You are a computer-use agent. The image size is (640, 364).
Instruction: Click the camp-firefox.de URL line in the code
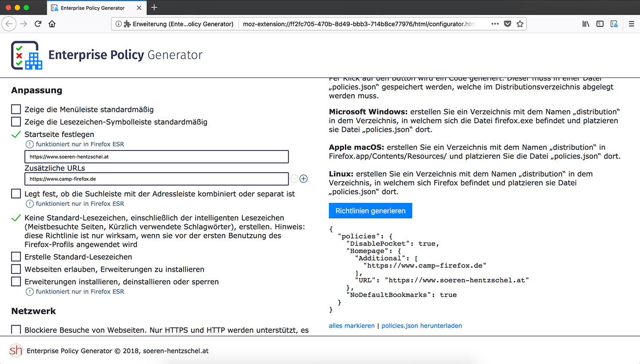pyautogui.click(x=425, y=265)
